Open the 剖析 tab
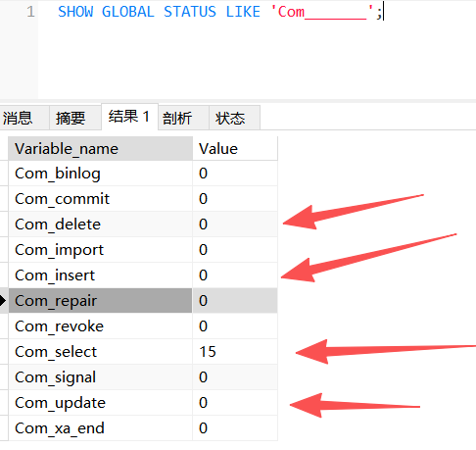 [x=184, y=118]
